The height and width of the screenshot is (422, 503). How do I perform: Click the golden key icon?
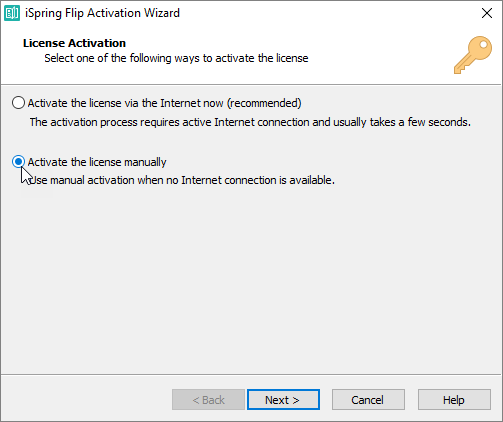473,55
